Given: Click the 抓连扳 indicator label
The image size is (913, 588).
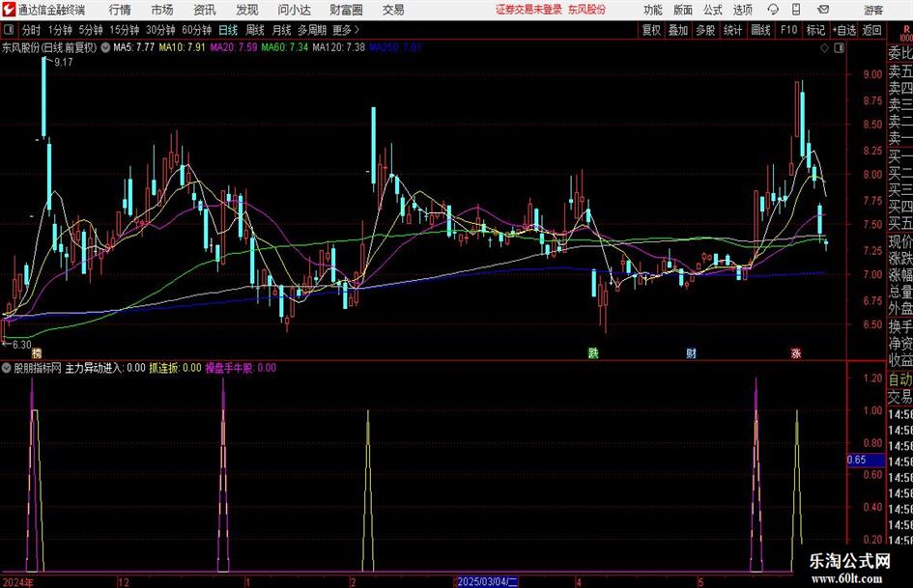Looking at the screenshot, I should click(x=175, y=368).
